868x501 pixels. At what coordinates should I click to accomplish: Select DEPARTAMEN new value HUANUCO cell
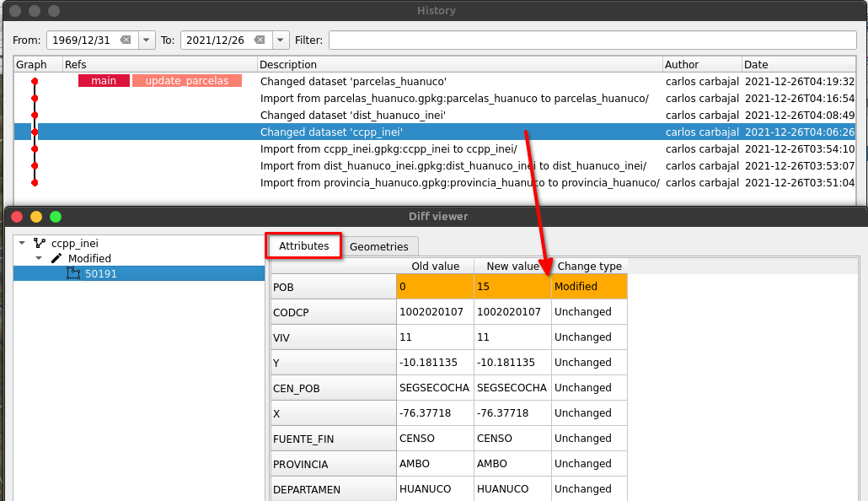click(512, 489)
